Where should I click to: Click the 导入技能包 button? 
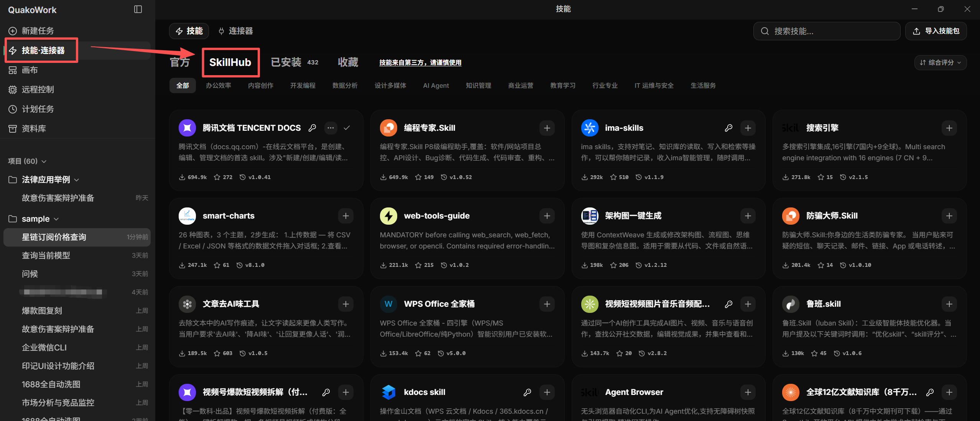pos(936,31)
